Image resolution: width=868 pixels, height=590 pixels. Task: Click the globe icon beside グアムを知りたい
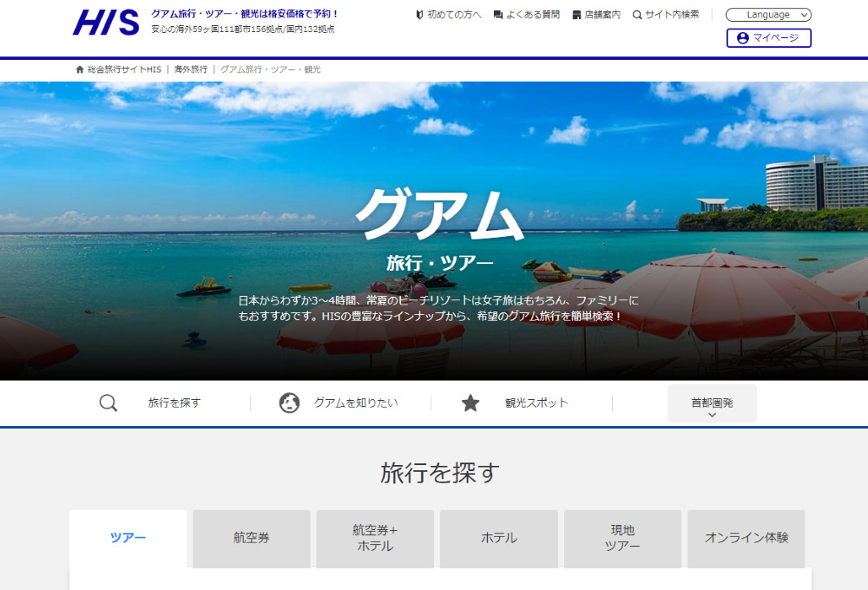click(289, 403)
